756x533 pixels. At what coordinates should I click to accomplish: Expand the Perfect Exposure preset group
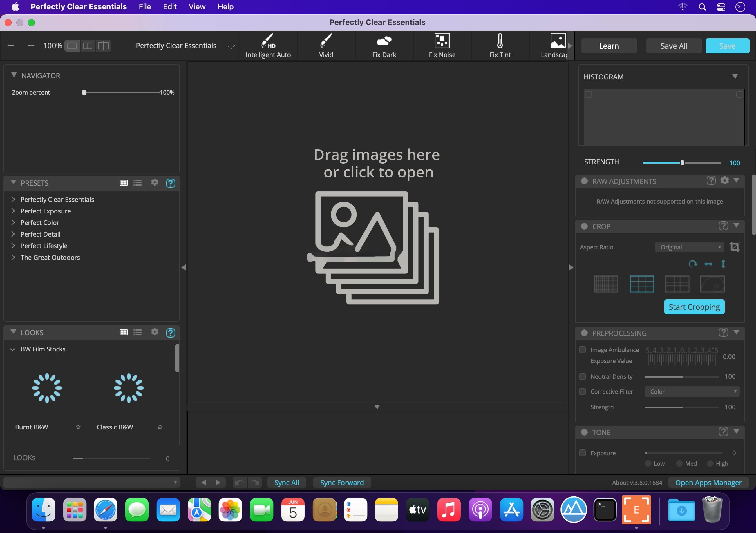point(13,211)
